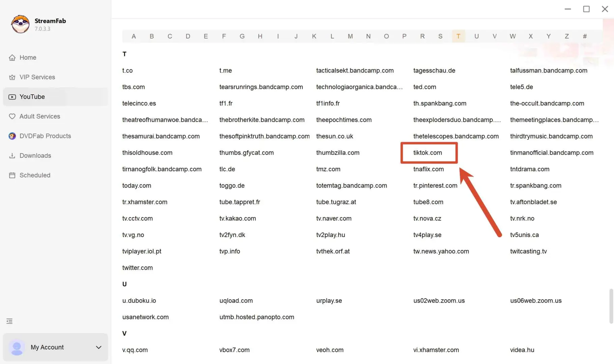Open the tv.cctv.com link
Screen dimensions: 614x364
(137, 218)
